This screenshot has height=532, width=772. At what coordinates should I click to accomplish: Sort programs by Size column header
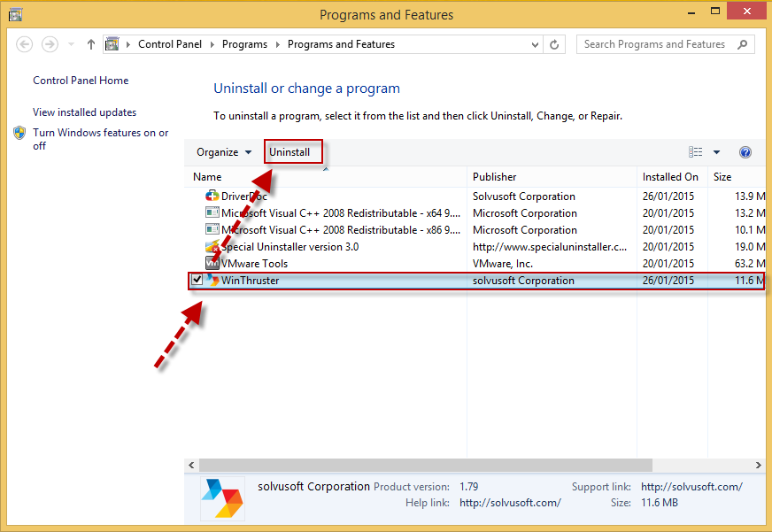coord(737,177)
